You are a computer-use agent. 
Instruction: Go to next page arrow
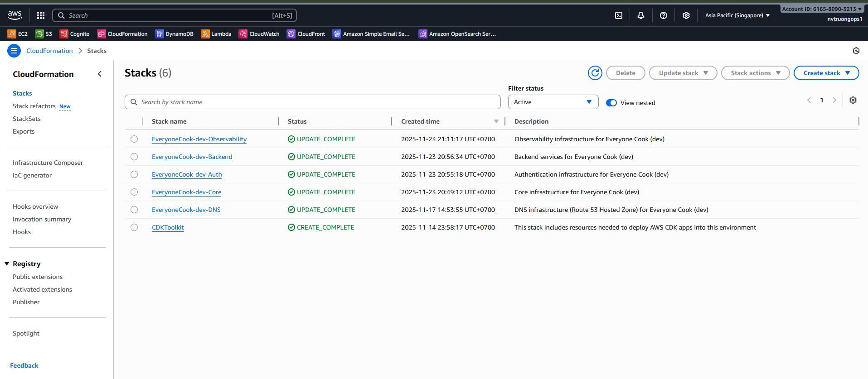click(x=834, y=100)
